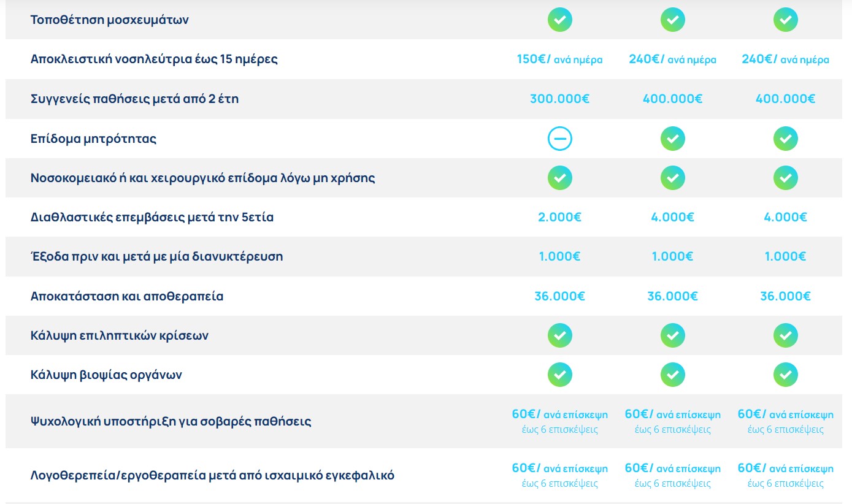The width and height of the screenshot is (852, 504).
Task: Click the middle-column checkmark for Επίδομα μητρότητας
Action: click(672, 139)
